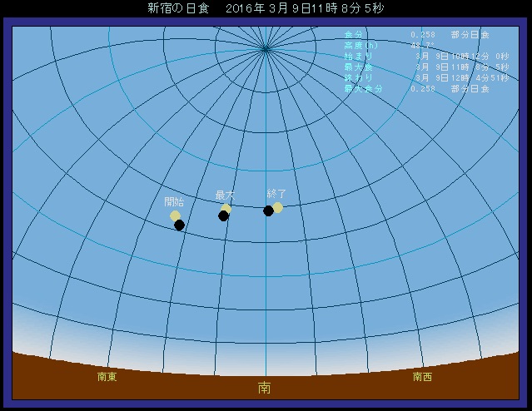Click the yellow Sun disk under 終了
Image resolution: width=532 pixels, height=411 pixels.
click(277, 207)
